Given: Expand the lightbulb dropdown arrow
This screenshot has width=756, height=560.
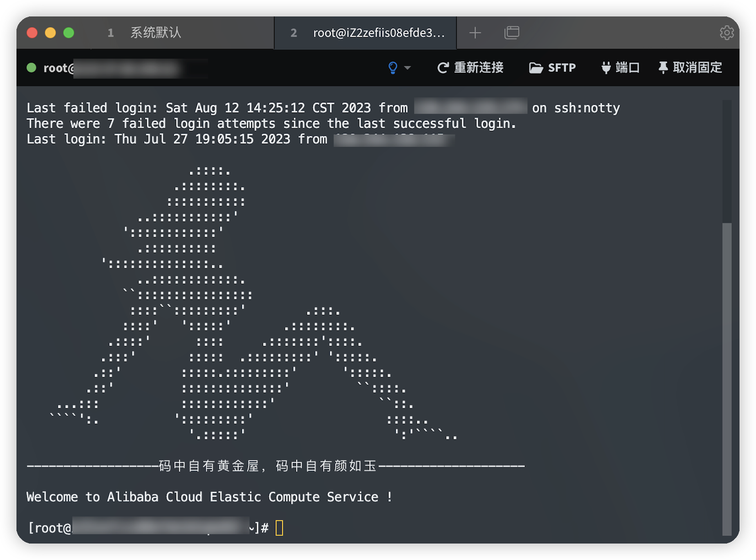Looking at the screenshot, I should [407, 68].
